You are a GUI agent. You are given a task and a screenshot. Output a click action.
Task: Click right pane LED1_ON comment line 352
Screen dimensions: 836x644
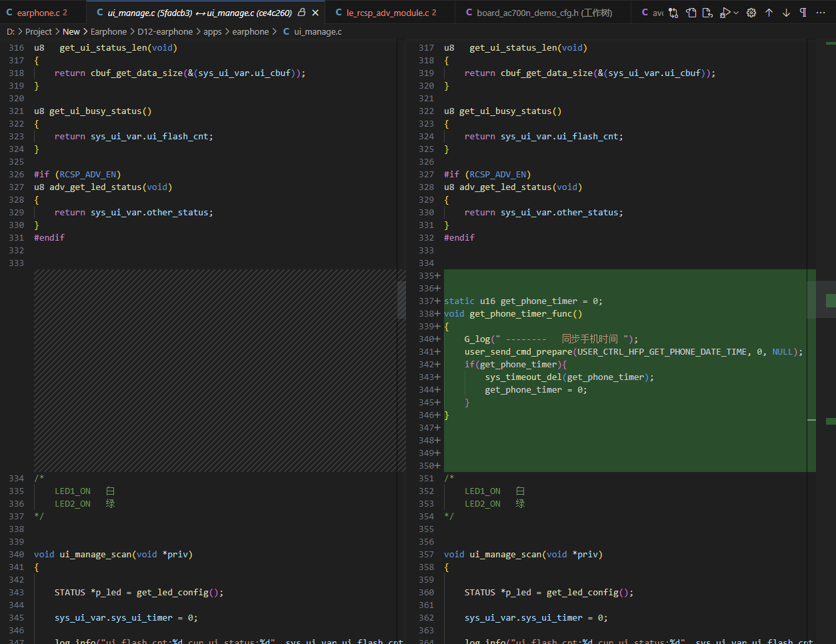click(x=495, y=491)
